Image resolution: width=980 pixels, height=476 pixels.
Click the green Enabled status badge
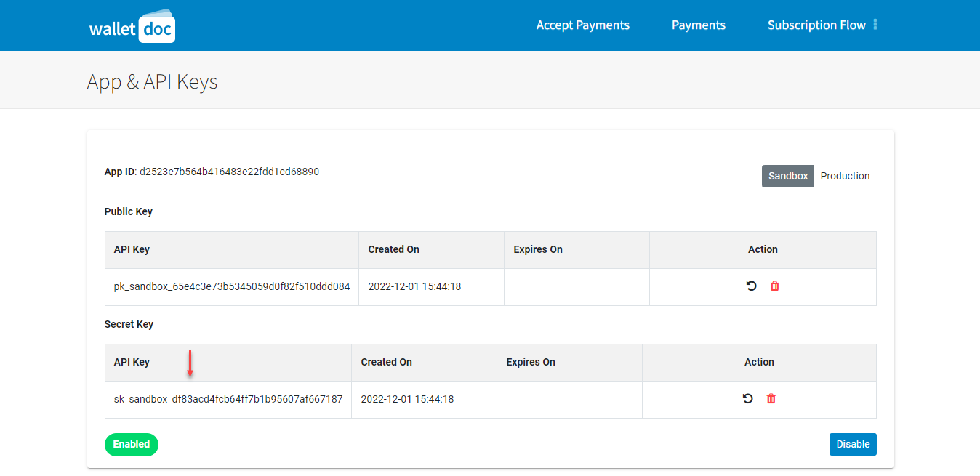[132, 445]
